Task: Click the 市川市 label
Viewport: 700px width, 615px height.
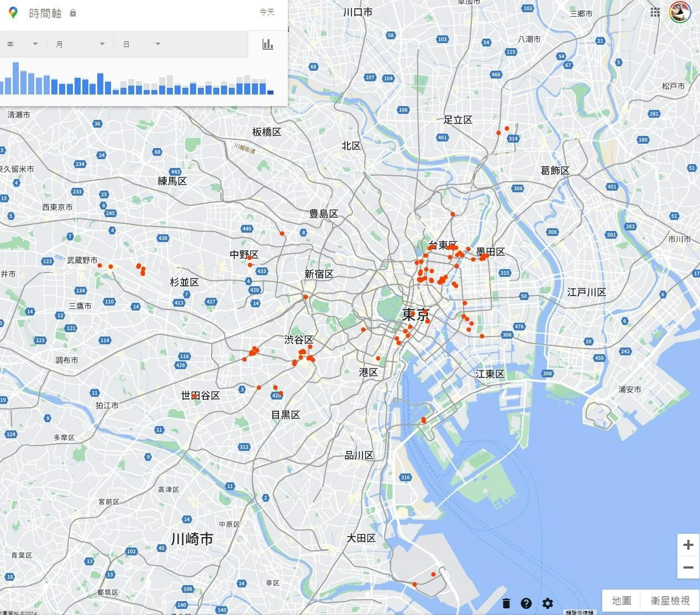Action: pyautogui.click(x=680, y=239)
